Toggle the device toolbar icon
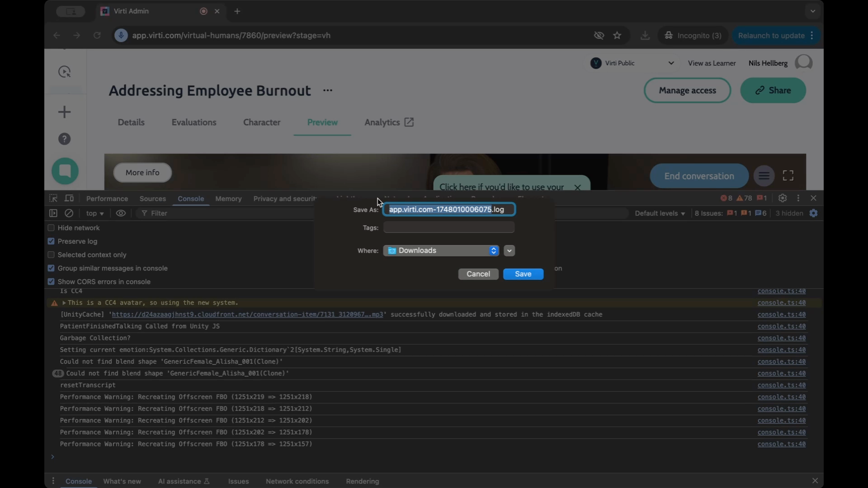Viewport: 868px width, 488px height. [69, 198]
